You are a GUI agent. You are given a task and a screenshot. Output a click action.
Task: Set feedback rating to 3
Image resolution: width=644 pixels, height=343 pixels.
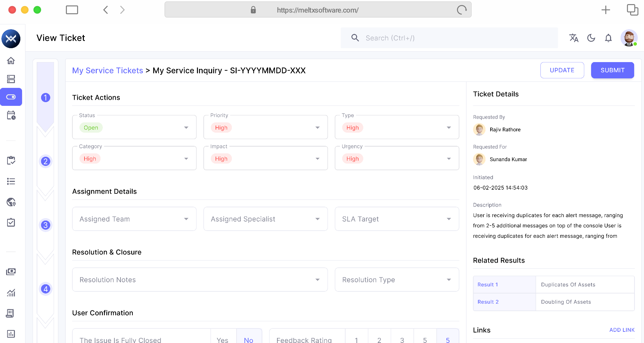coord(402,339)
